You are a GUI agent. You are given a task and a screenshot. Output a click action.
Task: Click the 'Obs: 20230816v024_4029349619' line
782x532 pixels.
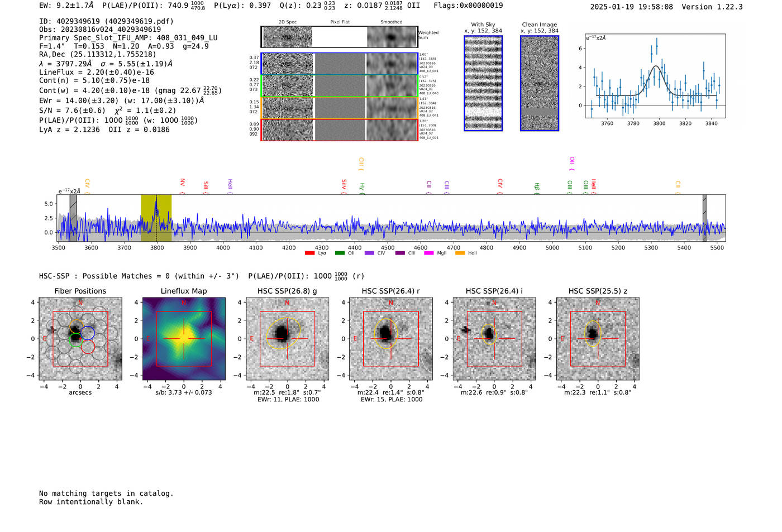pos(100,30)
